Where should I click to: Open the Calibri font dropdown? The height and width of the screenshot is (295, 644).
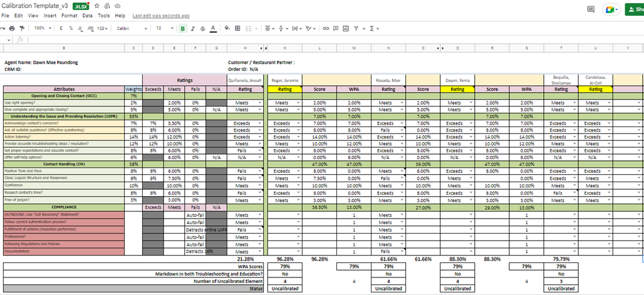(132, 28)
